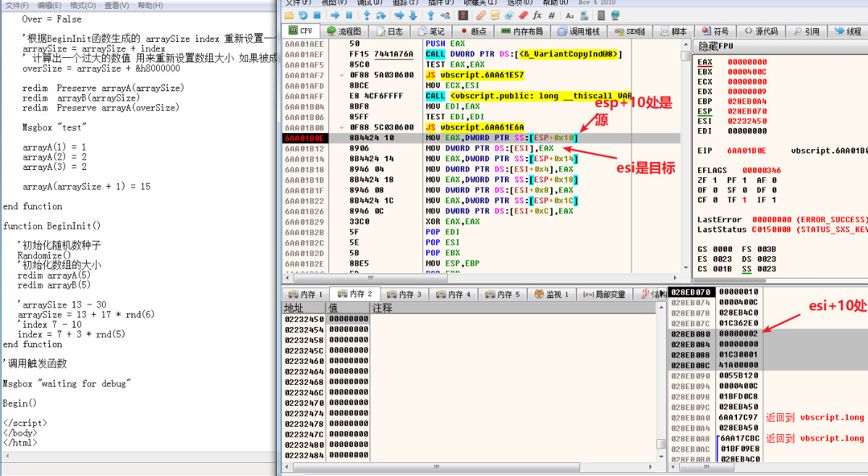
Task: Open the 符号 symbols tab
Action: (715, 31)
